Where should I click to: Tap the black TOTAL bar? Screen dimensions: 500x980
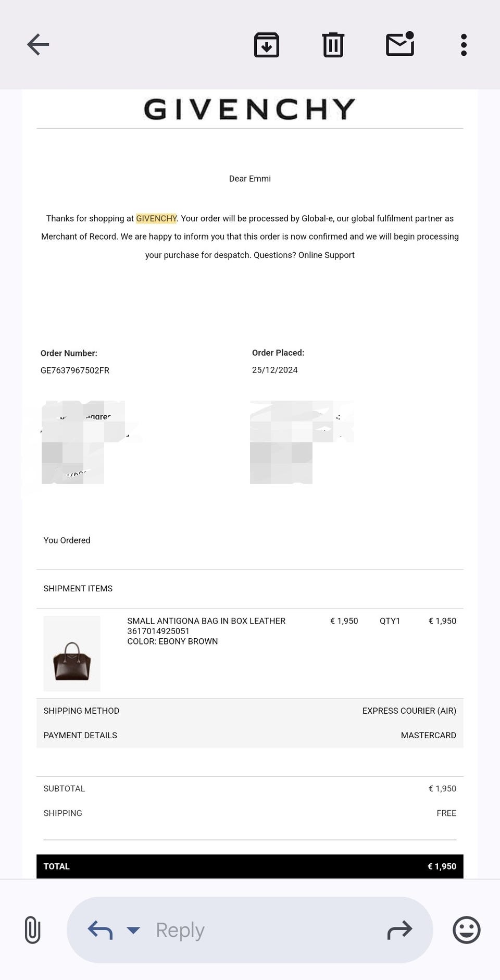point(249,866)
